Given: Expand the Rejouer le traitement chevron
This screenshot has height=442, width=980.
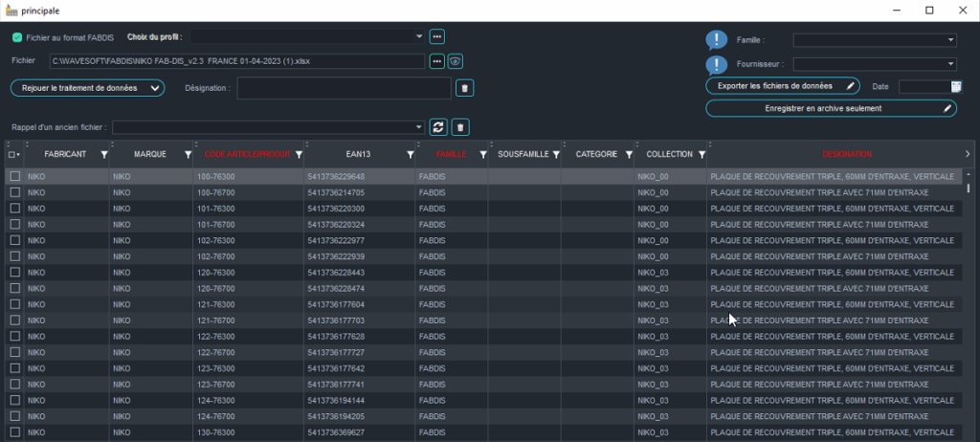Looking at the screenshot, I should coord(155,88).
